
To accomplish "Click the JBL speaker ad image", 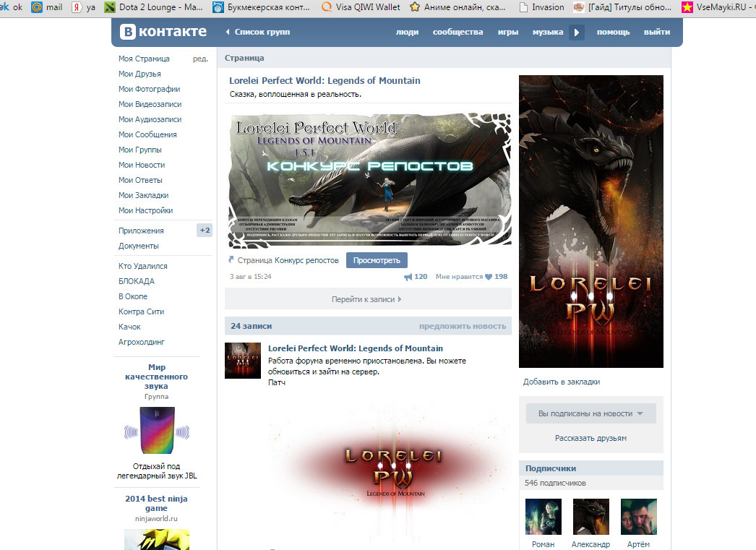I will (157, 430).
